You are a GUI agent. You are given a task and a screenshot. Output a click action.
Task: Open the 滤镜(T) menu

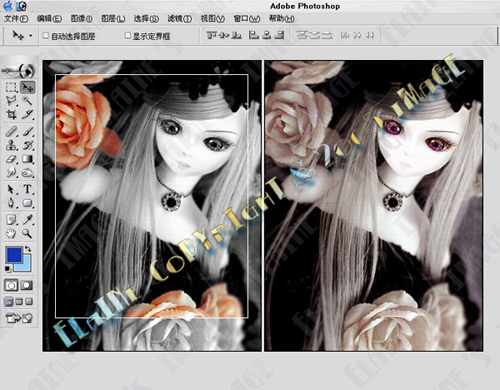tap(179, 18)
